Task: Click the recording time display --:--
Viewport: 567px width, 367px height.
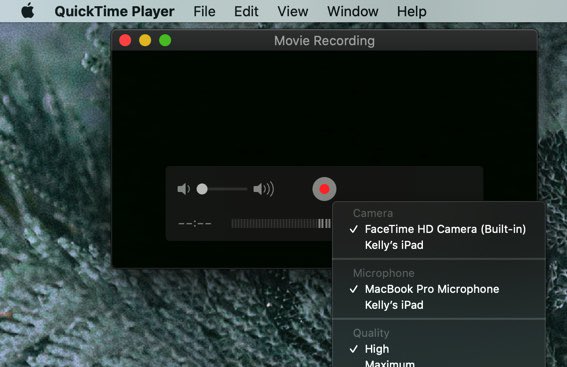Action: tap(195, 224)
